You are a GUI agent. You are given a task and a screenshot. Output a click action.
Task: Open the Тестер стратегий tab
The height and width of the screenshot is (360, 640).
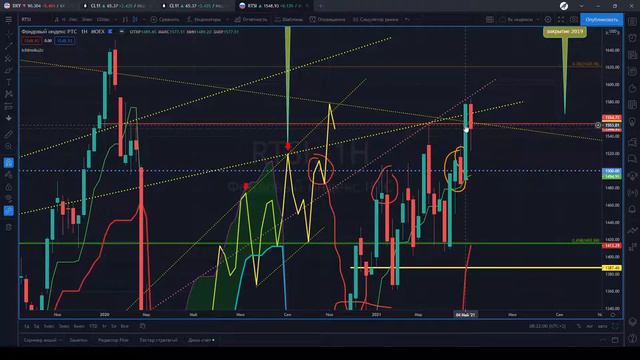pos(158,340)
